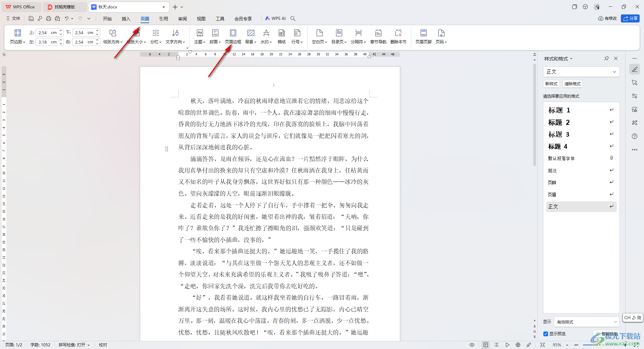Open the undo history dropdown arrow
Image resolution: width=644 pixels, height=349 pixels.
(x=72, y=18)
